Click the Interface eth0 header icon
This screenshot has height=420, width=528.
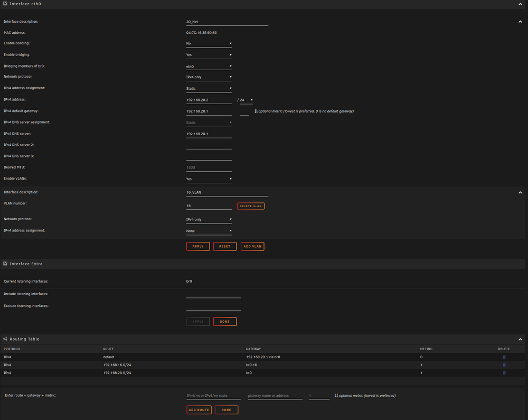coord(5,4)
